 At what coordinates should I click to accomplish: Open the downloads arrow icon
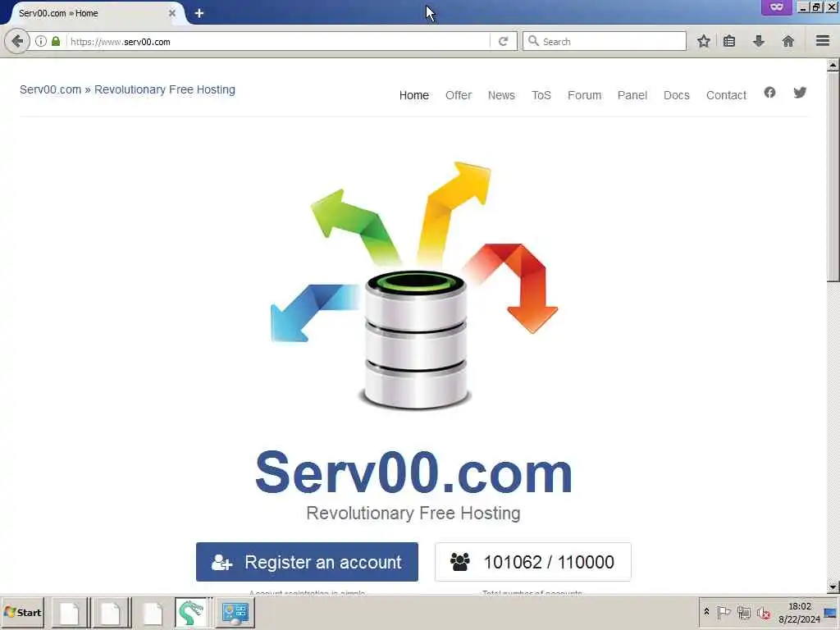[759, 41]
